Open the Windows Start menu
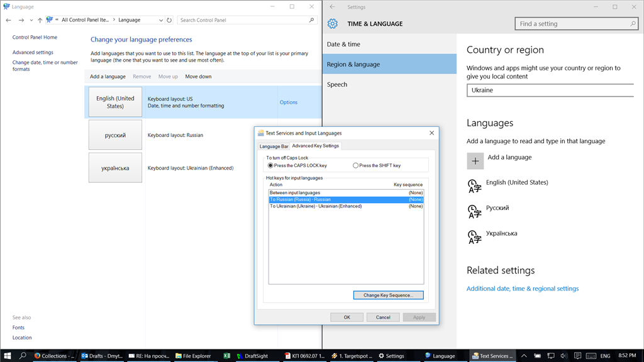Image resolution: width=644 pixels, height=362 pixels. pos(8,356)
